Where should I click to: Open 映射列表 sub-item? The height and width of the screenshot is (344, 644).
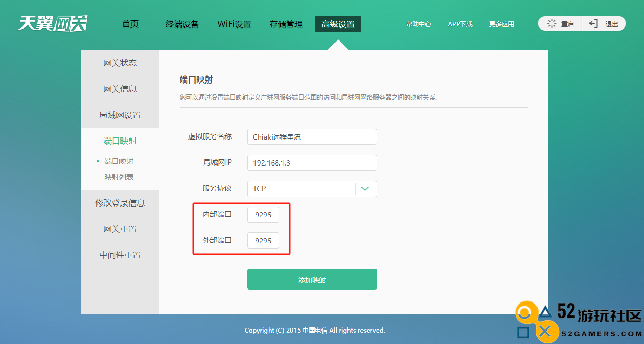click(119, 177)
